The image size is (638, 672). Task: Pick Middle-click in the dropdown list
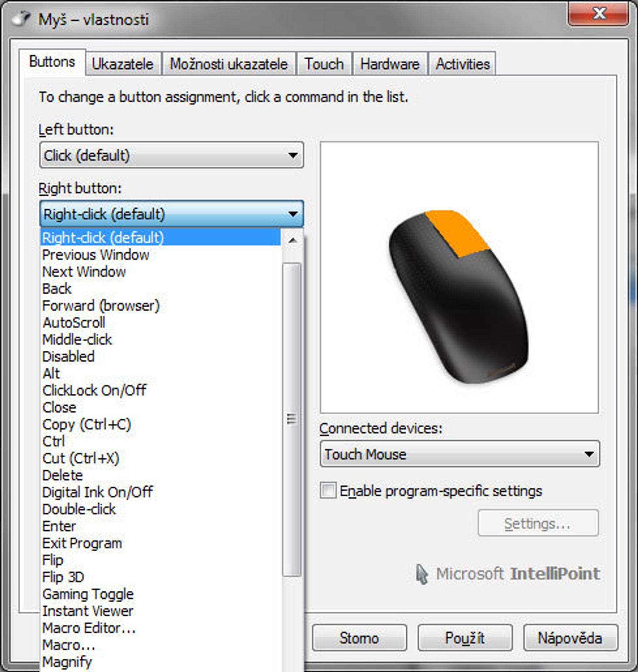(161, 339)
